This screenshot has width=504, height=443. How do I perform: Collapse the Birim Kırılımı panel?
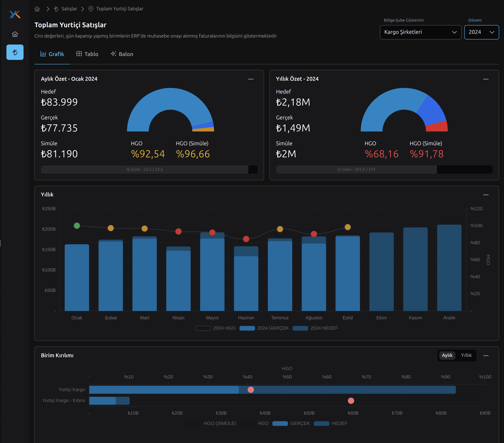pos(486,355)
